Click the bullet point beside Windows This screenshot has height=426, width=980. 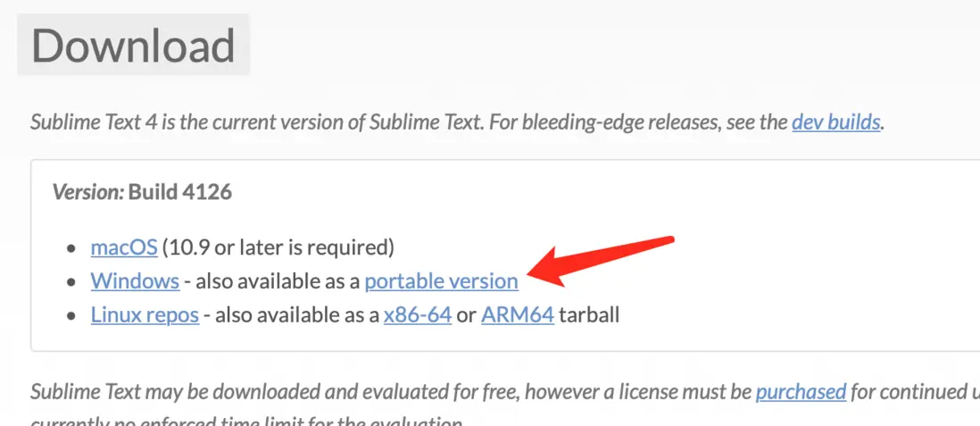[72, 281]
